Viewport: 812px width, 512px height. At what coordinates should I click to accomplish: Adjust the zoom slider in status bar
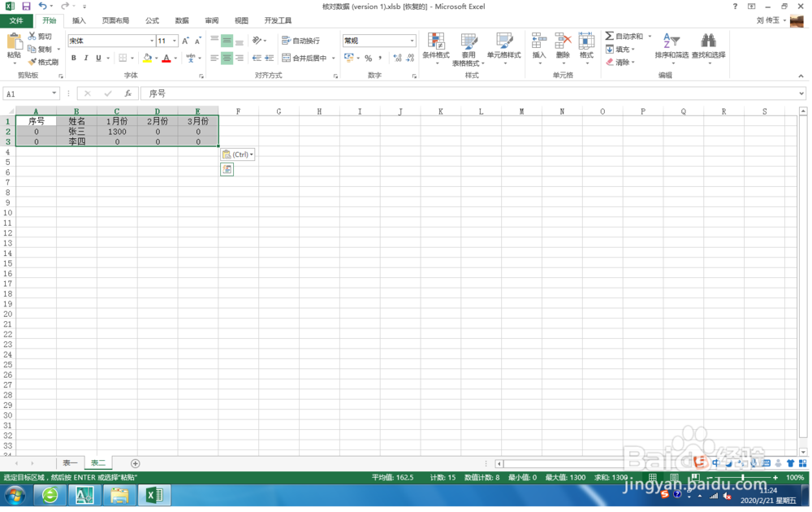[x=743, y=477]
